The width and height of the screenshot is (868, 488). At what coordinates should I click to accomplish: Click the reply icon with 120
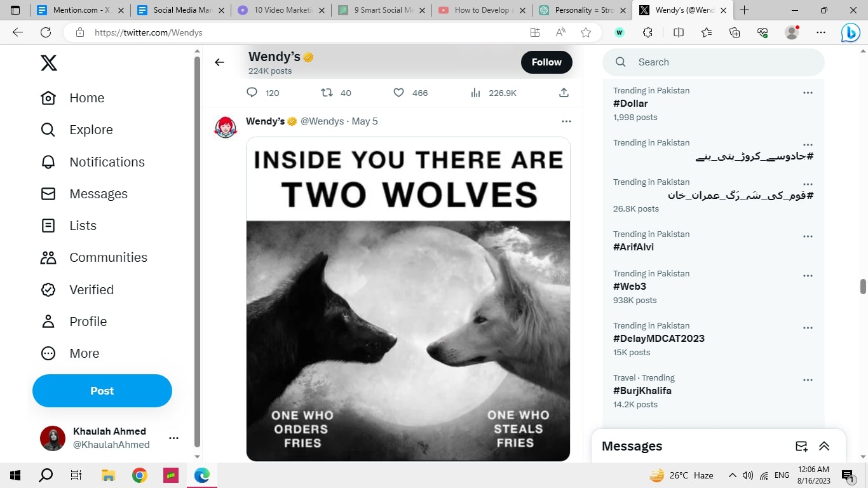tap(252, 93)
